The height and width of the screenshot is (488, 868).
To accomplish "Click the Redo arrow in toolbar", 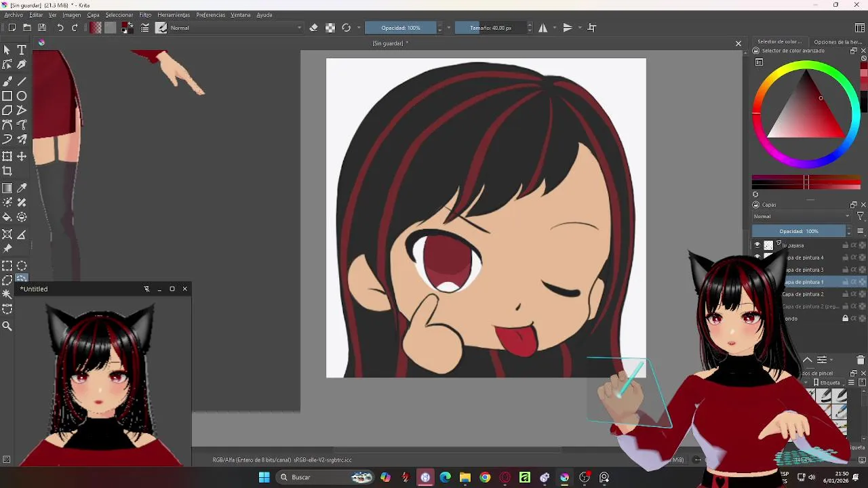I will pos(75,28).
